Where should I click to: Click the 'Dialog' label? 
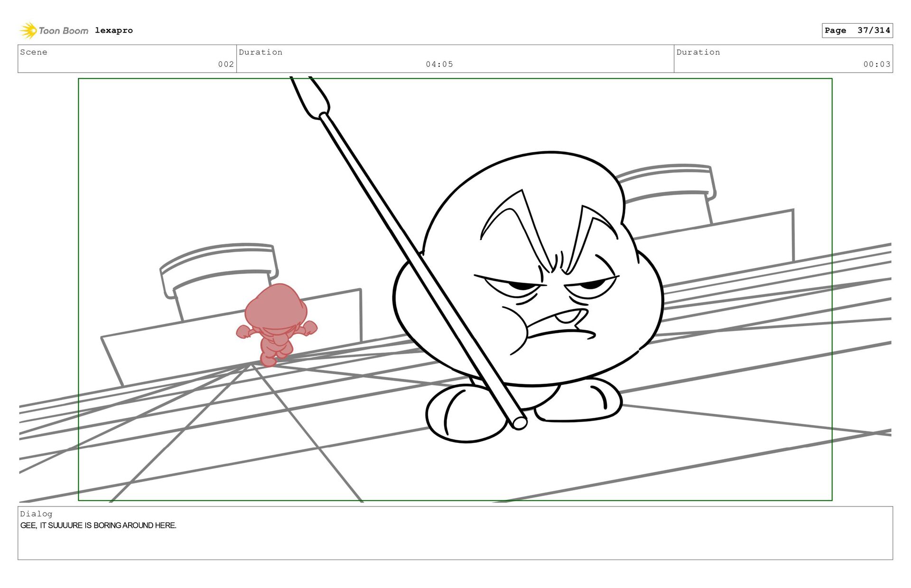pyautogui.click(x=36, y=514)
